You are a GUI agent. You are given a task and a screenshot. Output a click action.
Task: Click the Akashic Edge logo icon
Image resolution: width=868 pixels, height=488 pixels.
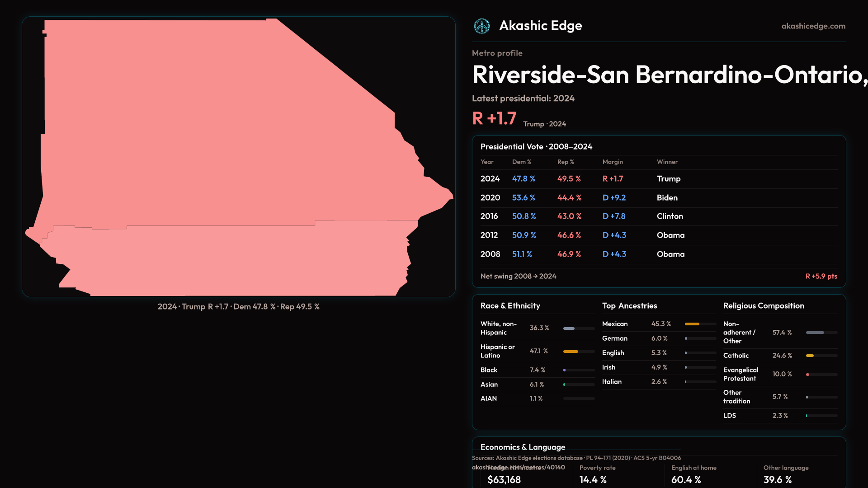[481, 26]
